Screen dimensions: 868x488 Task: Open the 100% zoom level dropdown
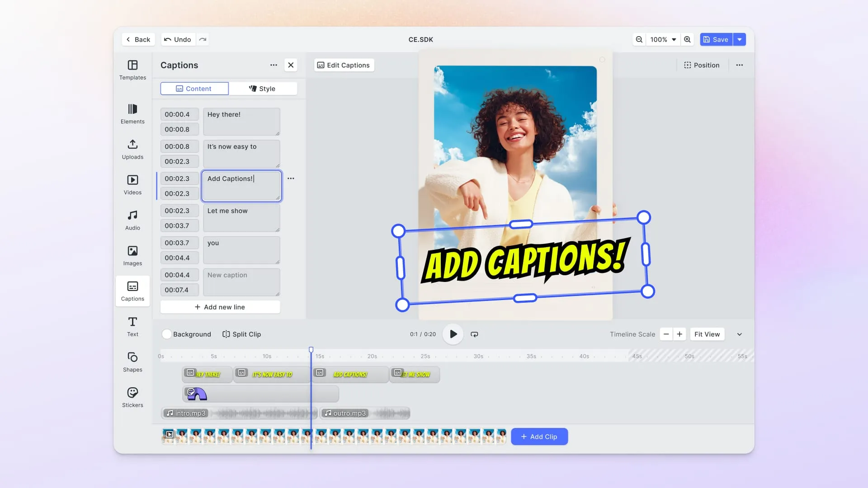coord(663,39)
